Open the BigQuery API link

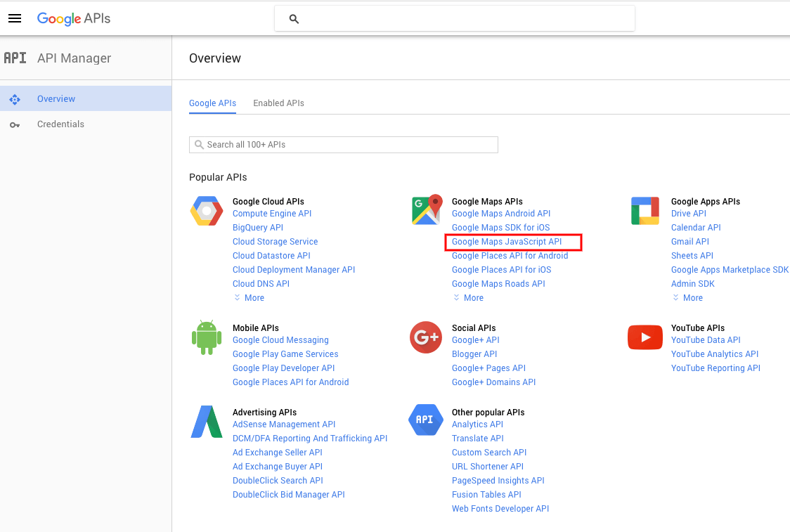click(x=257, y=227)
